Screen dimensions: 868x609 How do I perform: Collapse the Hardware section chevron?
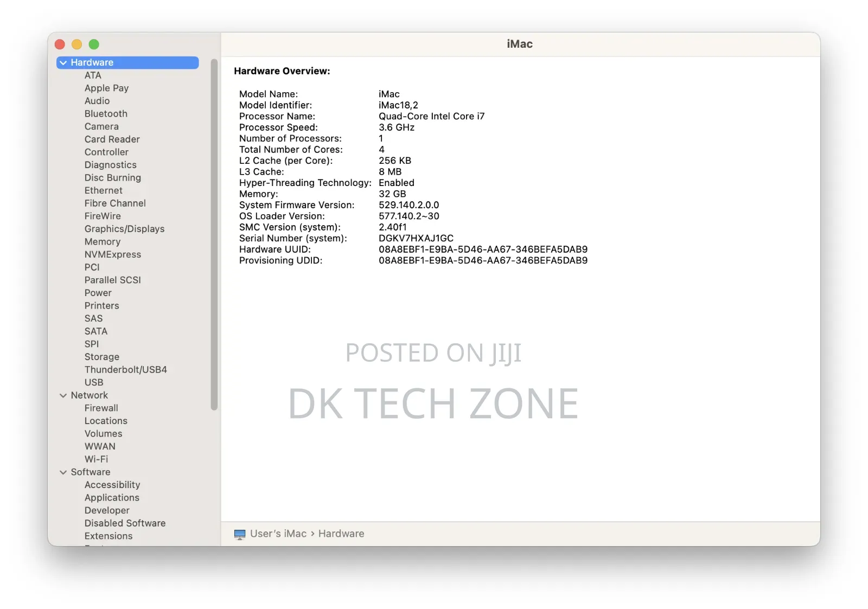(63, 63)
